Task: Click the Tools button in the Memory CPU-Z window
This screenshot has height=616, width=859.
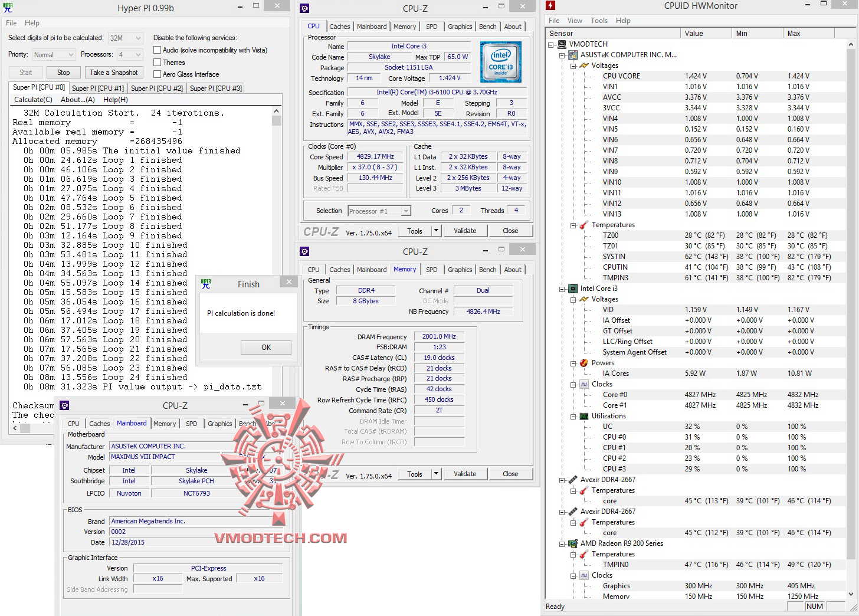Action: pos(415,474)
